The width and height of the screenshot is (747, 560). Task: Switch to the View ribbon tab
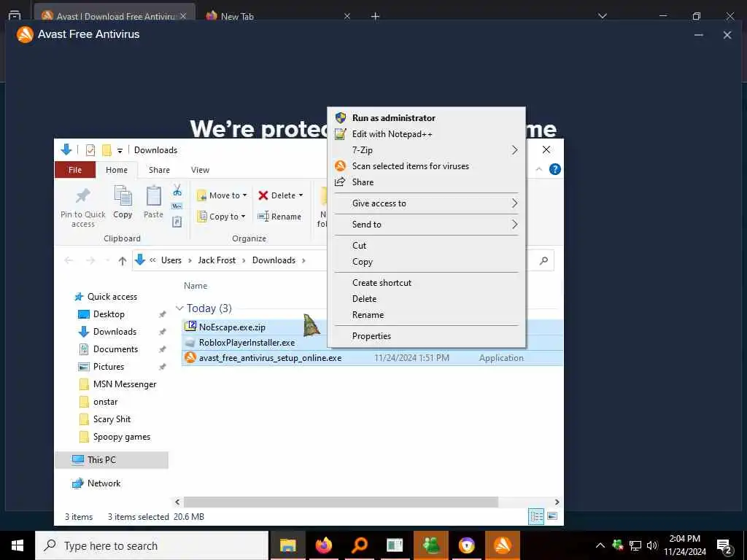click(x=200, y=169)
